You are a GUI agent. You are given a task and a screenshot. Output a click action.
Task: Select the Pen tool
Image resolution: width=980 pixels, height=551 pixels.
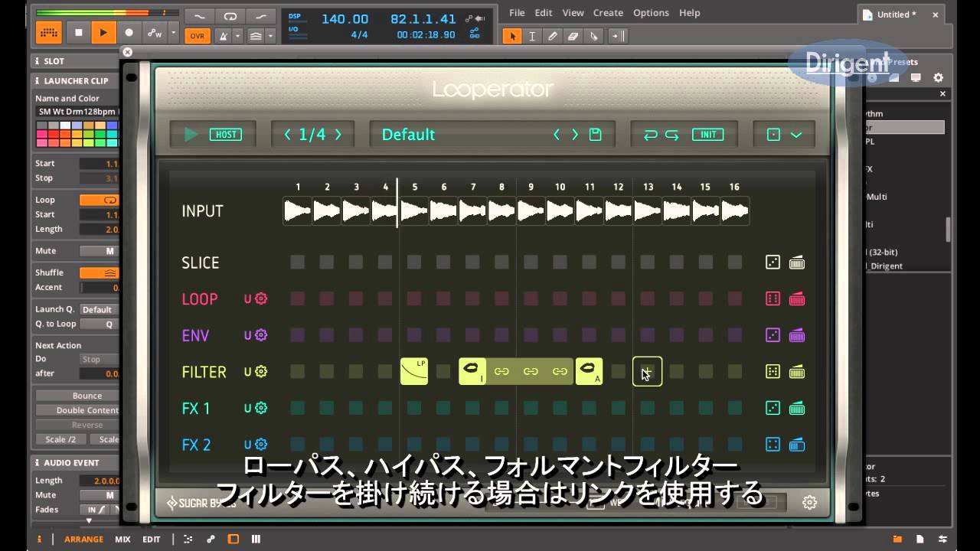(553, 35)
